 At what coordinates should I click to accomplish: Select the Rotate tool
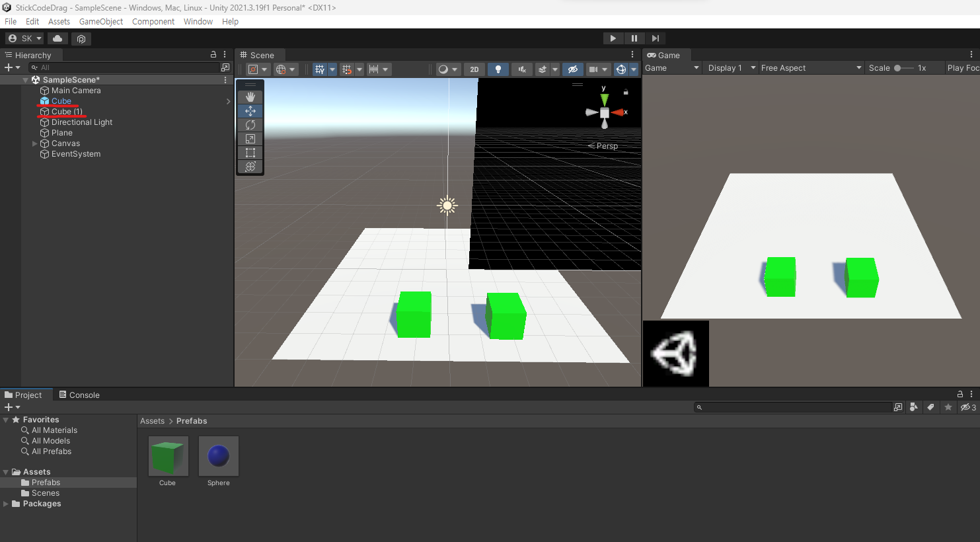click(250, 125)
